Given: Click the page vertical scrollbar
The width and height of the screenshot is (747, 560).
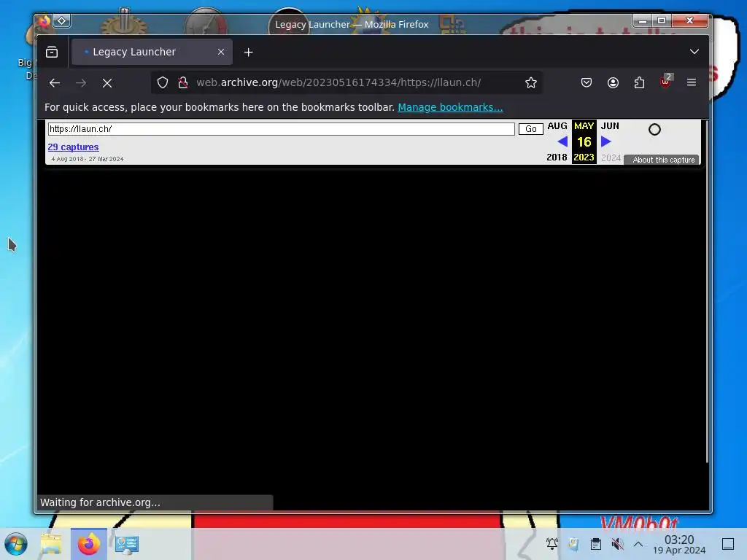Looking at the screenshot, I should 707,291.
